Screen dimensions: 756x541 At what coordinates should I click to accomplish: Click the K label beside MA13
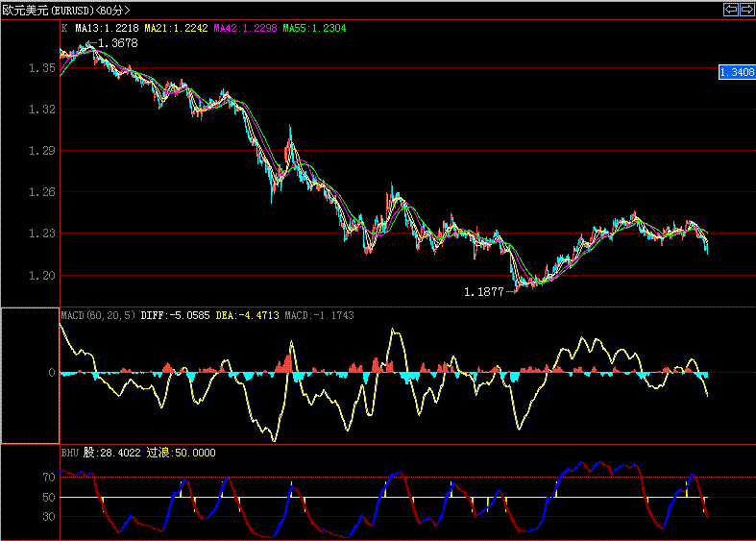pyautogui.click(x=64, y=29)
